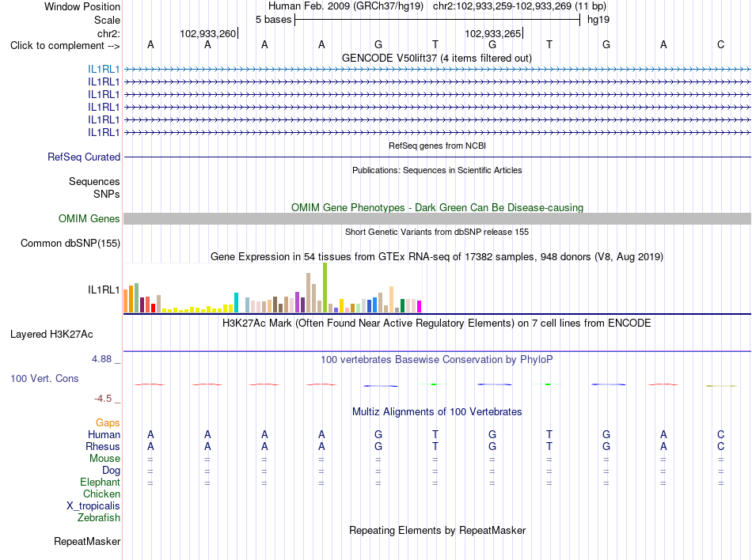Screen dimensions: 752x560
Task: Open 'Multiz Alignments of 100 Vertebrates' title
Action: pyautogui.click(x=437, y=412)
